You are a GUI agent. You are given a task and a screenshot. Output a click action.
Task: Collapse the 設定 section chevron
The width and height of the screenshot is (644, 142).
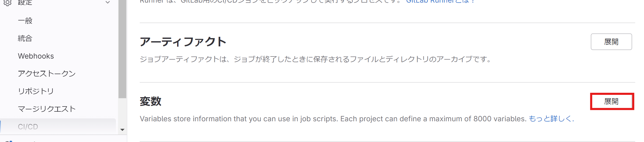108,2
